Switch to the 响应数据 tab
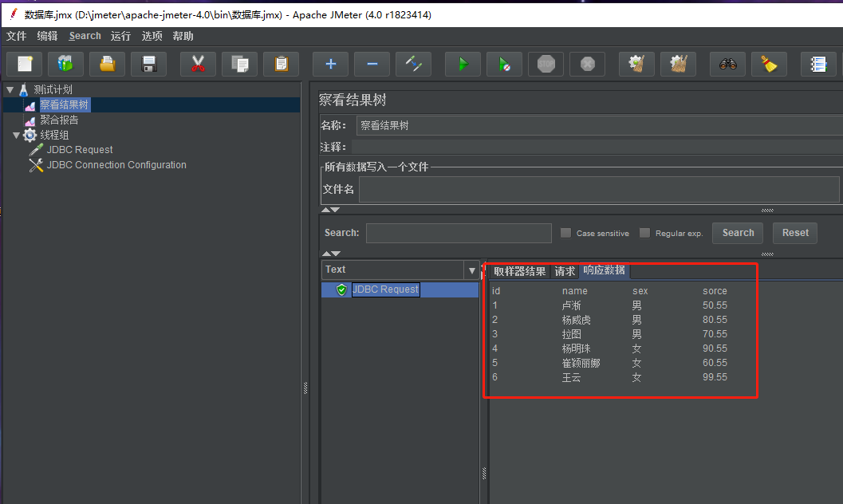The height and width of the screenshot is (504, 843). point(605,270)
